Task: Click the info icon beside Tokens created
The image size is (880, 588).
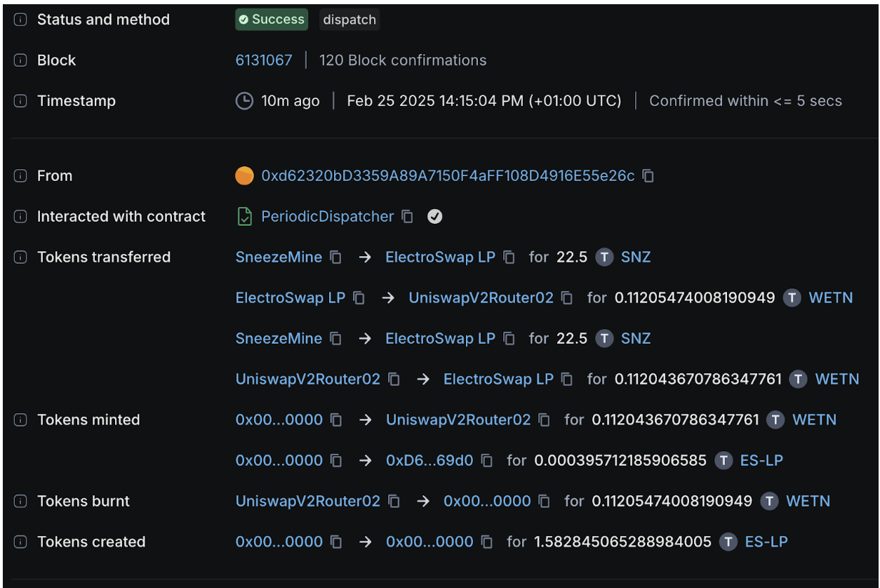Action: pos(20,542)
